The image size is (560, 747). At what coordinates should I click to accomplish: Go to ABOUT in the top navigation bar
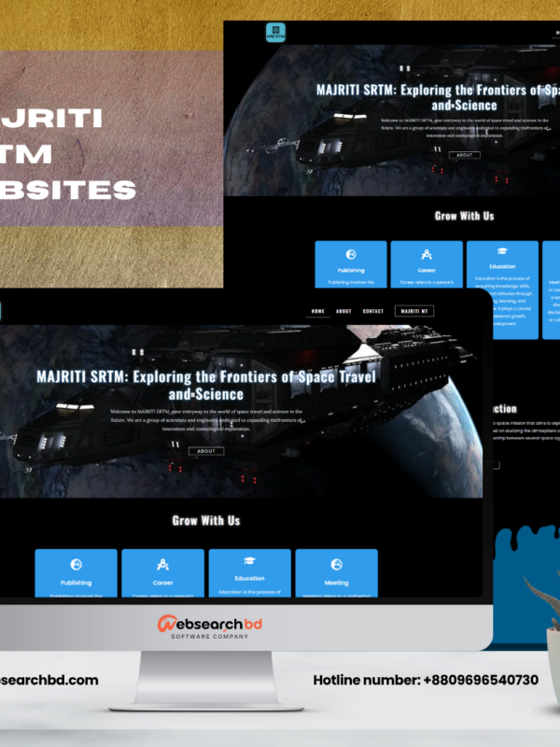click(x=343, y=311)
